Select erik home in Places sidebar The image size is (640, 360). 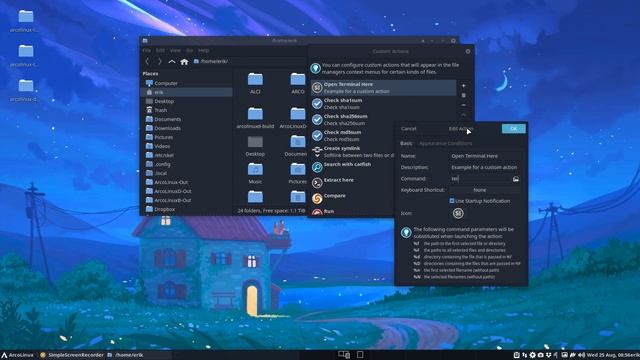[187, 92]
